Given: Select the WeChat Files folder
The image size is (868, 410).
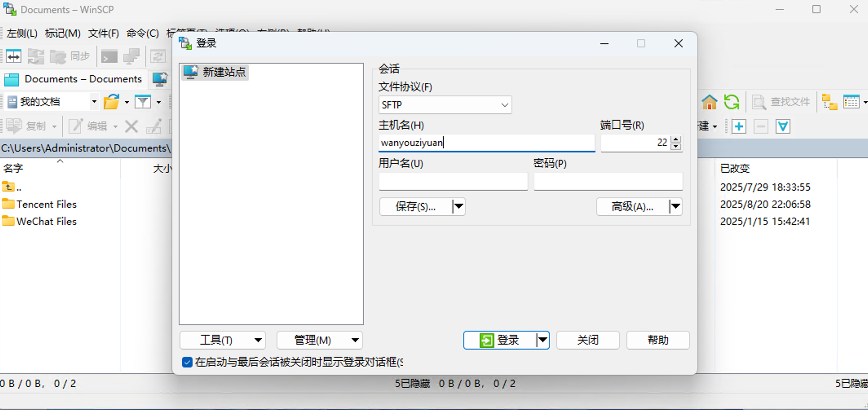Looking at the screenshot, I should 39,221.
